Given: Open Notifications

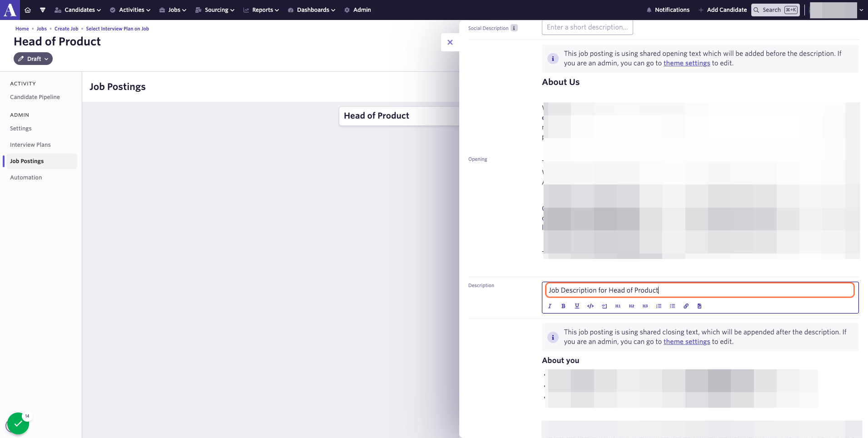Looking at the screenshot, I should pyautogui.click(x=668, y=10).
